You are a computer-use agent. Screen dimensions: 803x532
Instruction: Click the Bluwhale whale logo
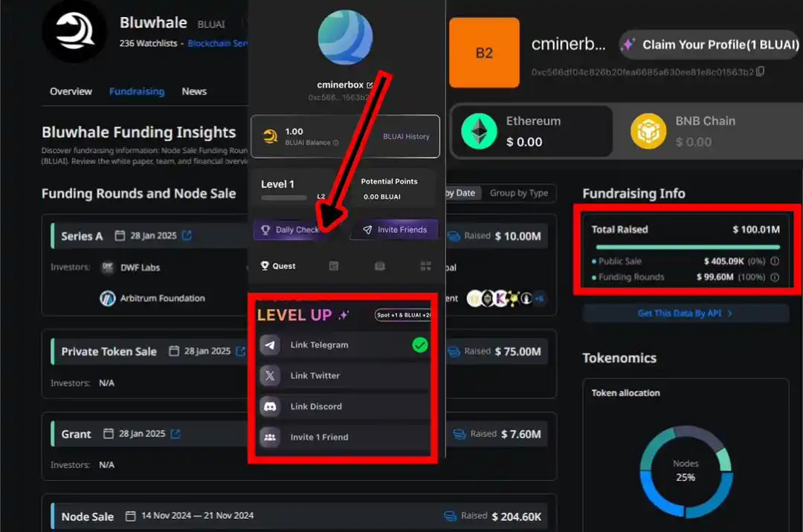74,32
